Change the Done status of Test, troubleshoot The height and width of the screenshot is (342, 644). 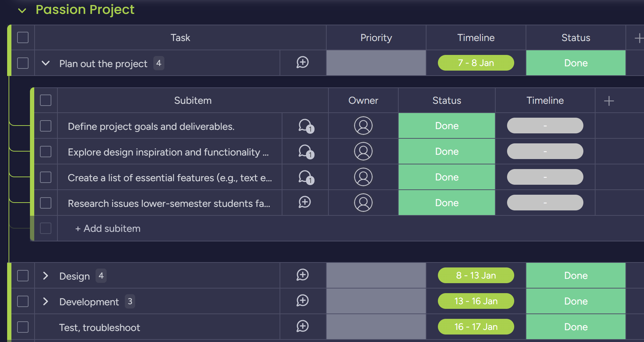click(576, 327)
